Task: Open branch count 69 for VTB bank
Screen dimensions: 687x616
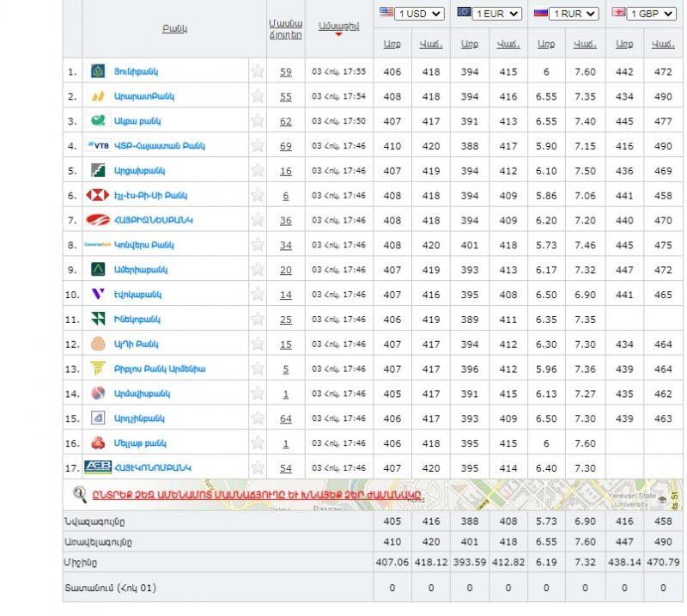Action: (285, 146)
